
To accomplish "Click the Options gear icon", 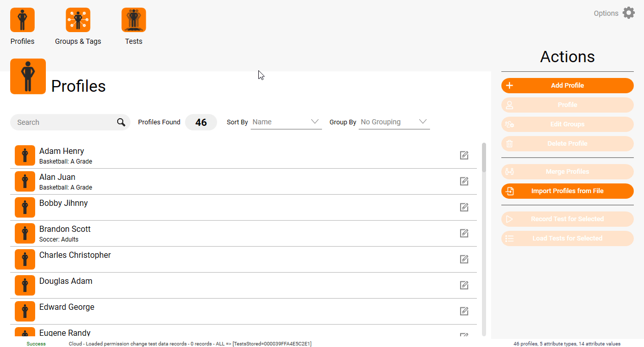I will (x=628, y=13).
